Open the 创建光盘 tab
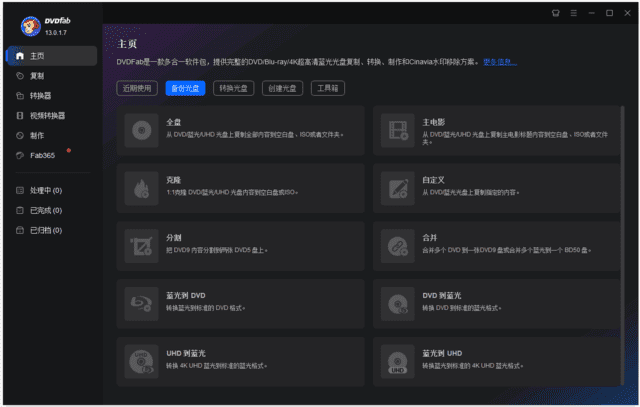The width and height of the screenshot is (640, 407). pos(282,88)
